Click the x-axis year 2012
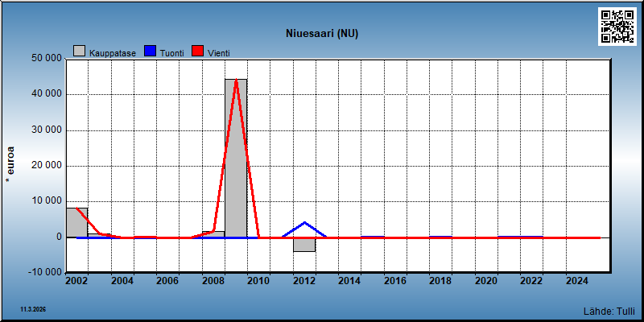 tap(304, 281)
